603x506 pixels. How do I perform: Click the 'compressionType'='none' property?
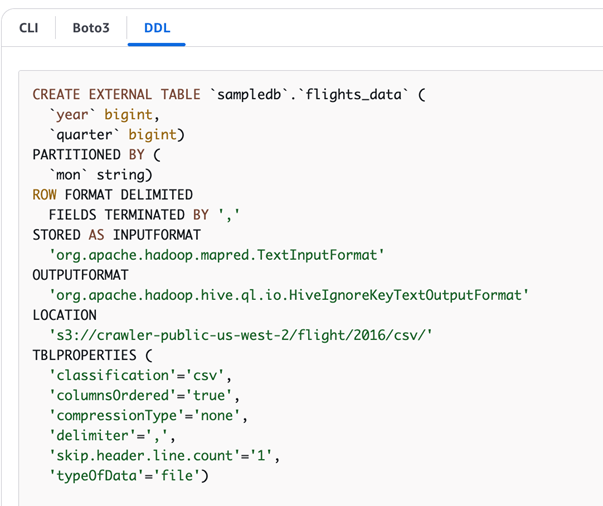click(148, 415)
